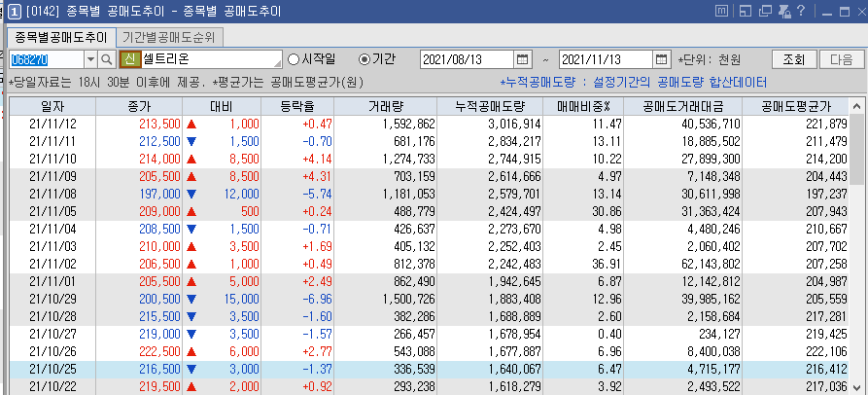Viewport: 868px width, 395px height.
Task: Open calendar for start date 2021/08/13
Action: click(522, 59)
